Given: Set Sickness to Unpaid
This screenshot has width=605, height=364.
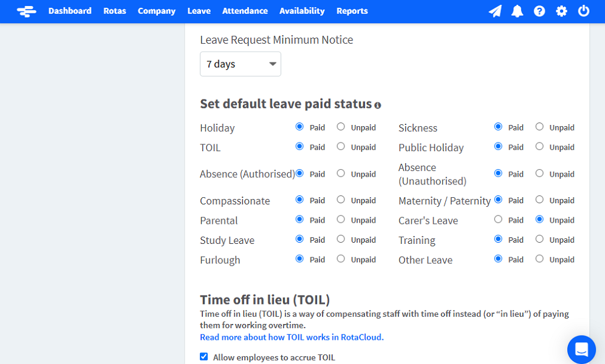Looking at the screenshot, I should coord(539,127).
